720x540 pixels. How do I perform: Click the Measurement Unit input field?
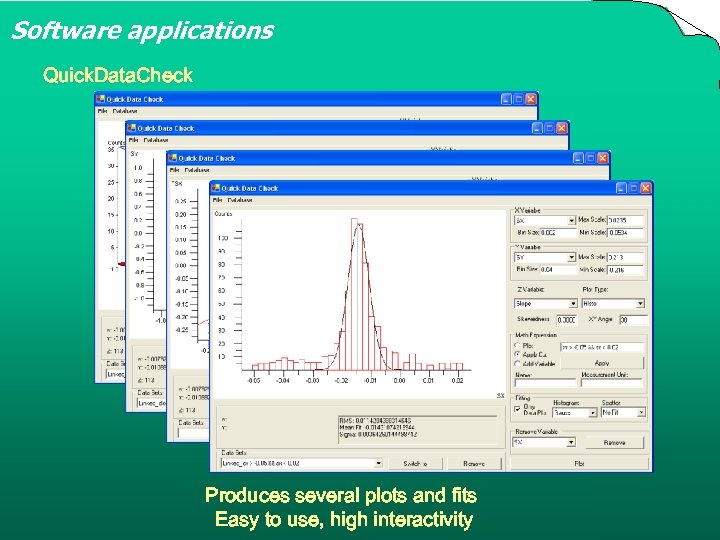tap(612, 383)
